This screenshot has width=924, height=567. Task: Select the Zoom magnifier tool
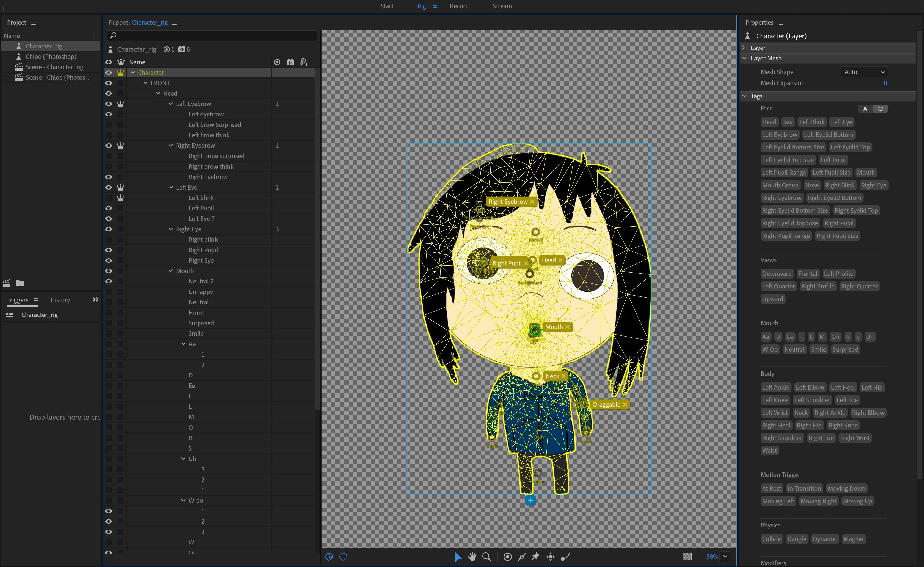(486, 557)
